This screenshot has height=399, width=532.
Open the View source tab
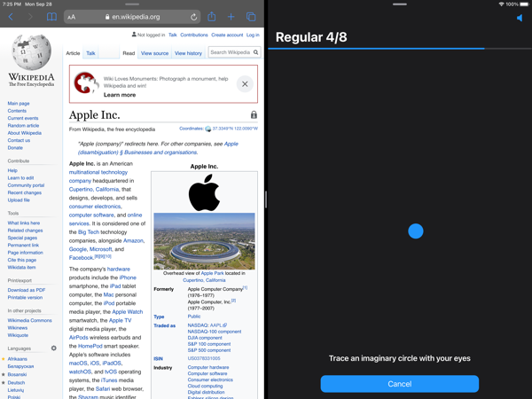coord(154,53)
